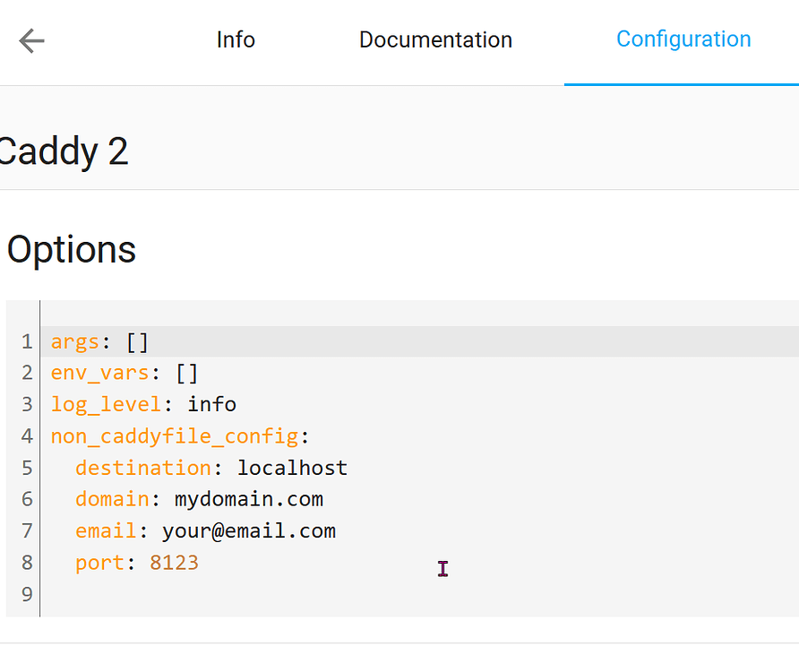Viewport: 799px width, 672px height.
Task: Click the port key
Action: [100, 563]
